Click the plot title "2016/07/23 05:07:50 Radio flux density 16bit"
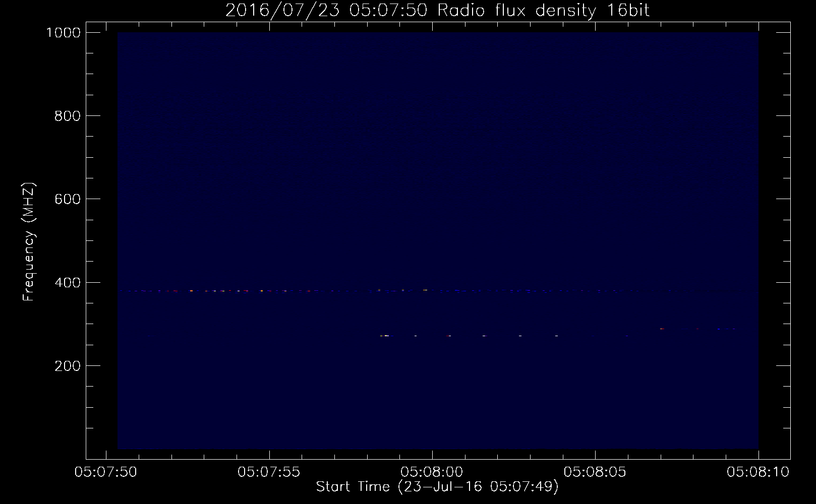Viewport: 816px width, 504px height. 437,10
